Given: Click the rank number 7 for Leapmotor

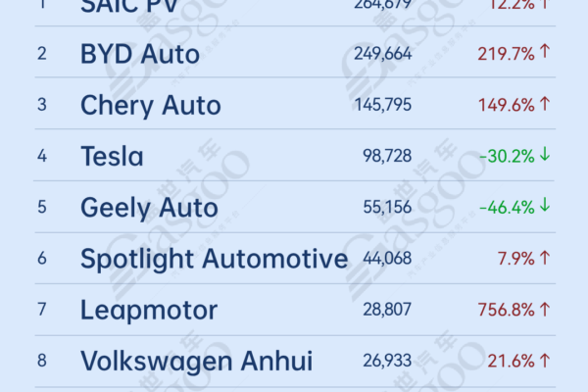Looking at the screenshot, I should [x=42, y=311].
